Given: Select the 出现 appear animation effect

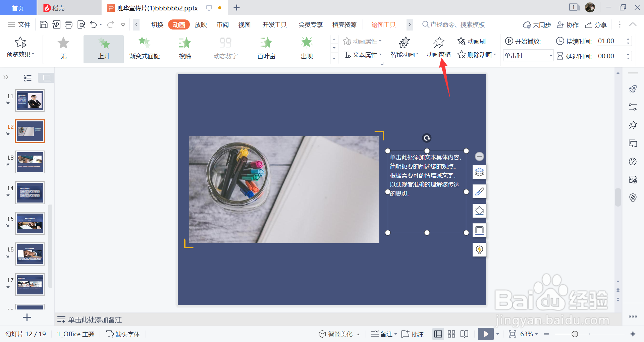Looking at the screenshot, I should [307, 49].
